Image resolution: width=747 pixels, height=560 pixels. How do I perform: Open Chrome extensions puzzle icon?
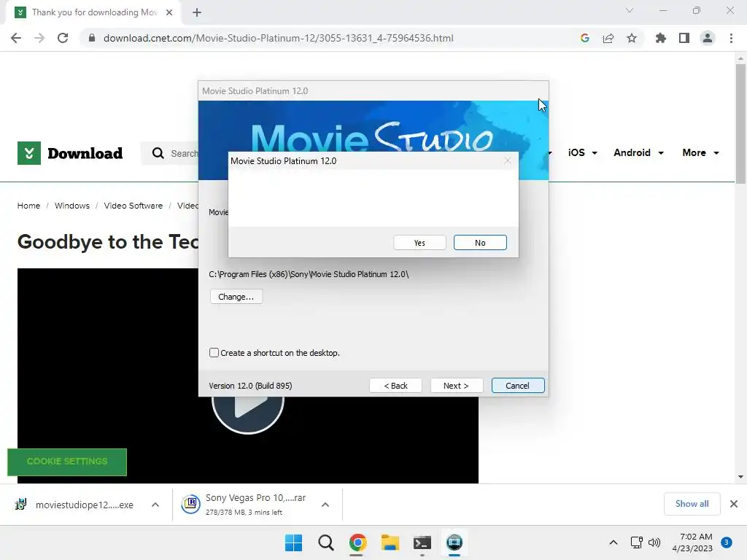coord(661,38)
